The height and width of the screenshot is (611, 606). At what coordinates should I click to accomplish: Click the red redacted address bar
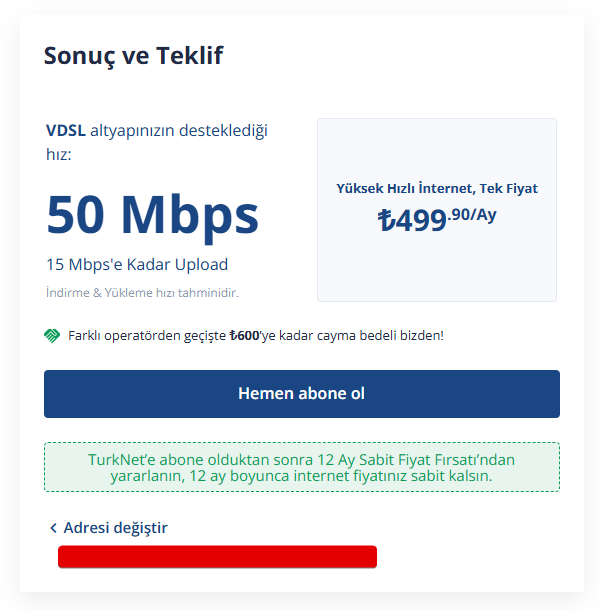[217, 557]
